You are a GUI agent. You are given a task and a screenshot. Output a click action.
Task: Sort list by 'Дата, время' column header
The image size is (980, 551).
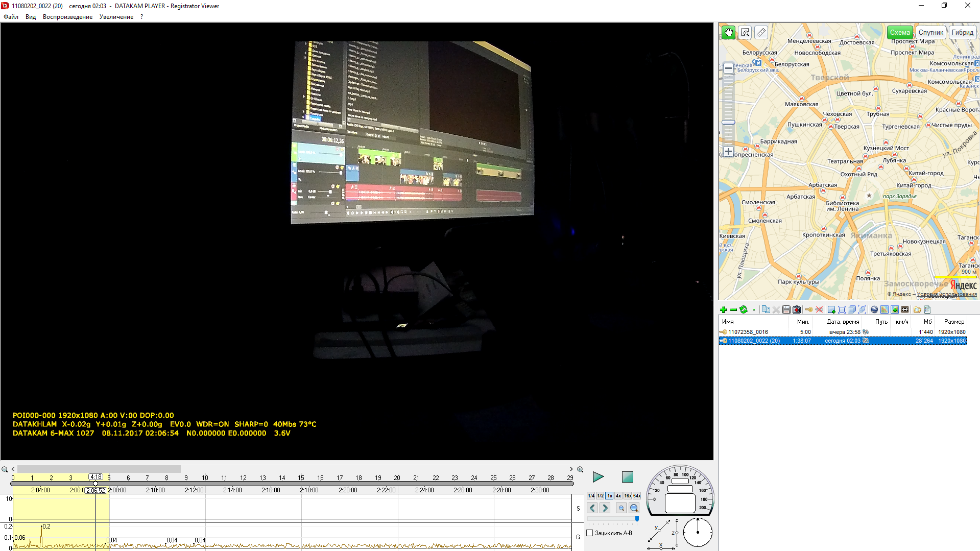[838, 322]
